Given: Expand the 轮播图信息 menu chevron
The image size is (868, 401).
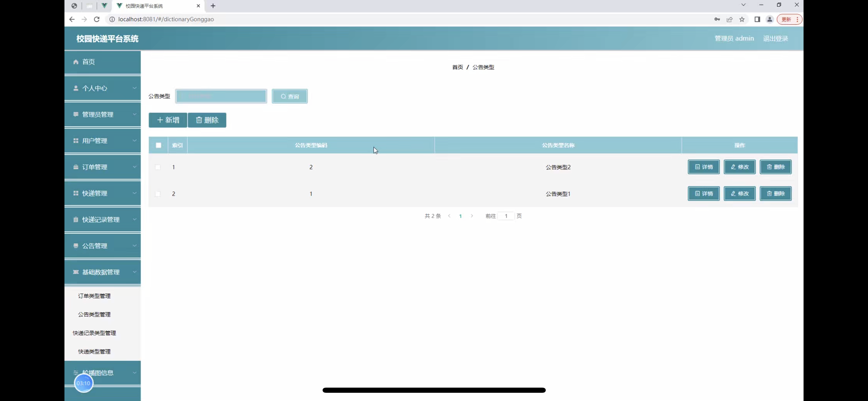Looking at the screenshot, I should 135,373.
